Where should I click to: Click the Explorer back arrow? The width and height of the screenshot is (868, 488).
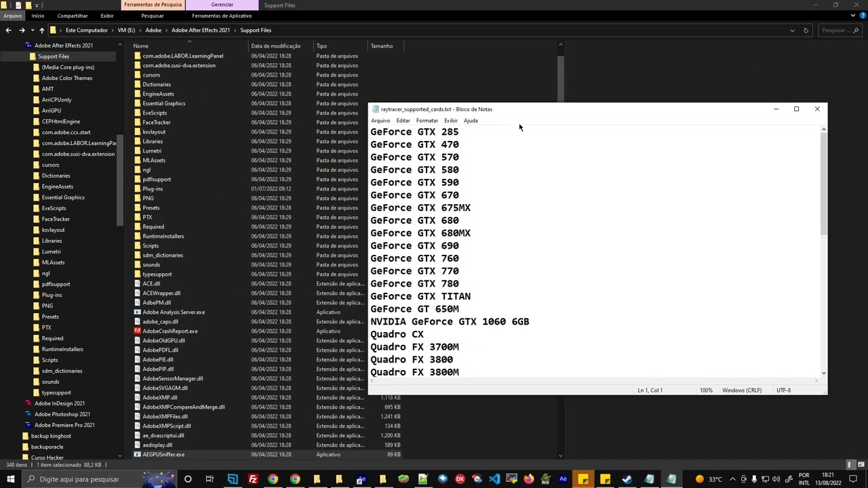[8, 30]
